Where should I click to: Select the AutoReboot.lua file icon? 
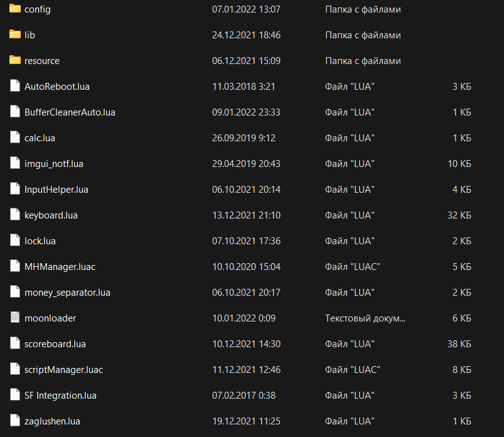(15, 86)
